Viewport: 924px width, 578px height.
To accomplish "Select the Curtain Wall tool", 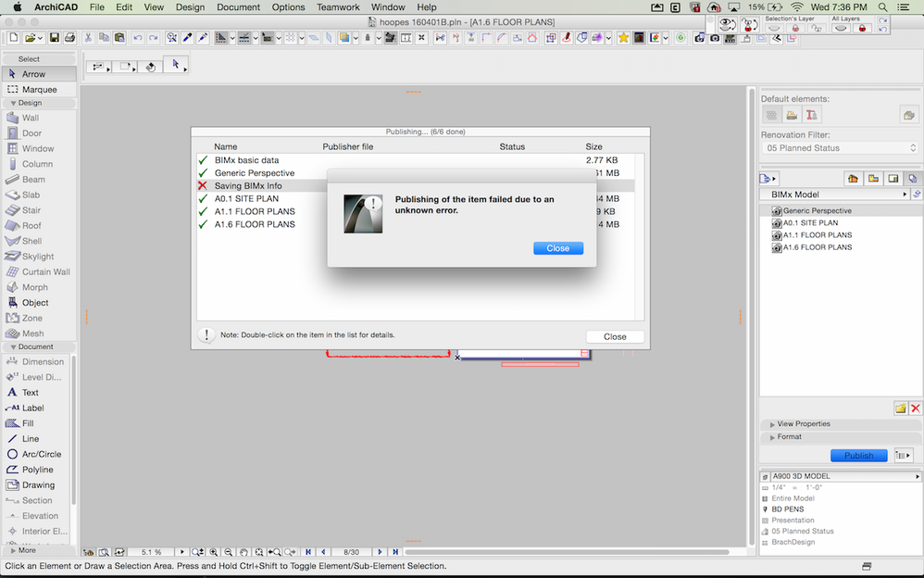I will (x=39, y=272).
